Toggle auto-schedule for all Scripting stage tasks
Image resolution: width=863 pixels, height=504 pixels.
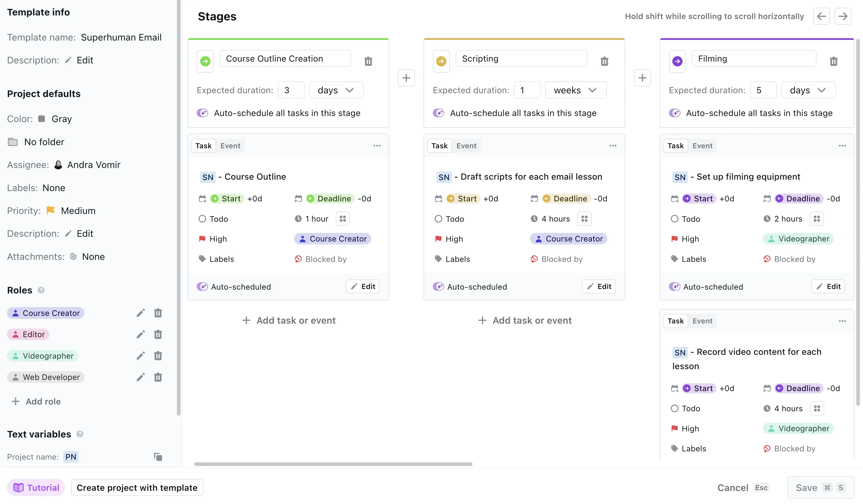pyautogui.click(x=438, y=113)
